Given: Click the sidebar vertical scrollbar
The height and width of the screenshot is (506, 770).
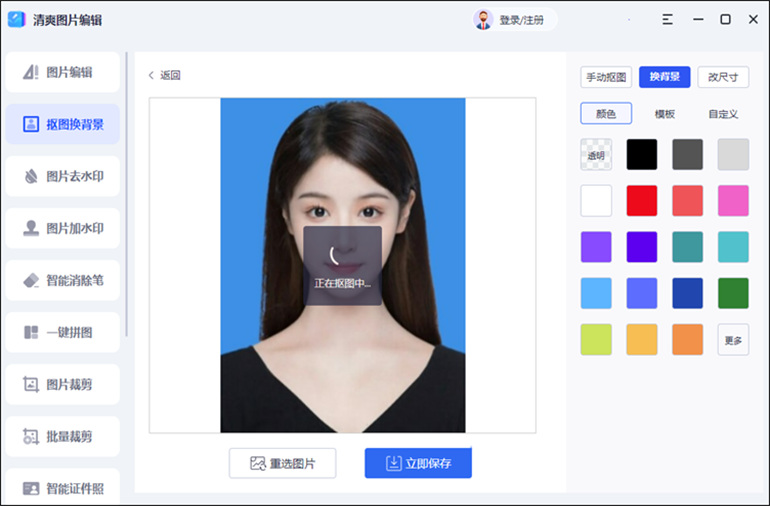Looking at the screenshot, I should coord(126,194).
